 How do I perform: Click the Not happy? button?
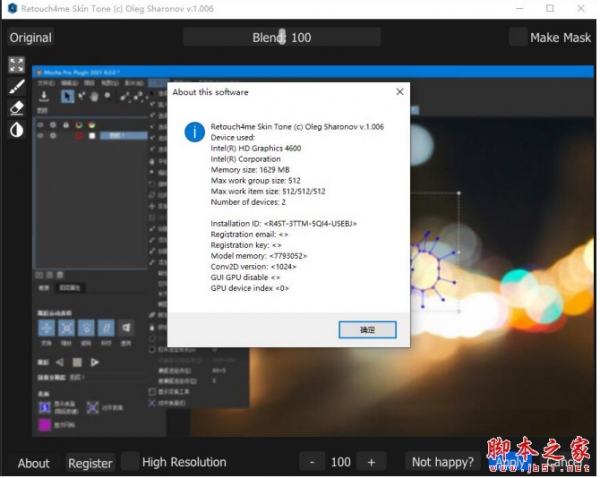click(x=443, y=462)
